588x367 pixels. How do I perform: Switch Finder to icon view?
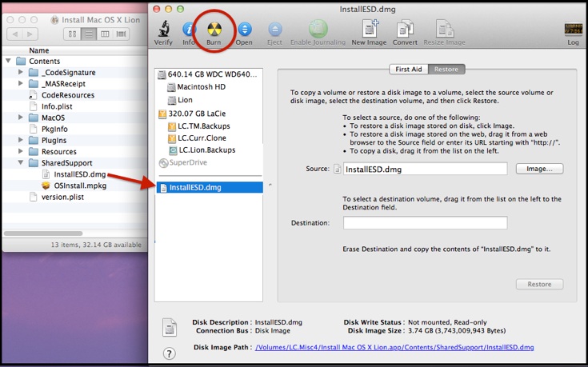tap(72, 34)
